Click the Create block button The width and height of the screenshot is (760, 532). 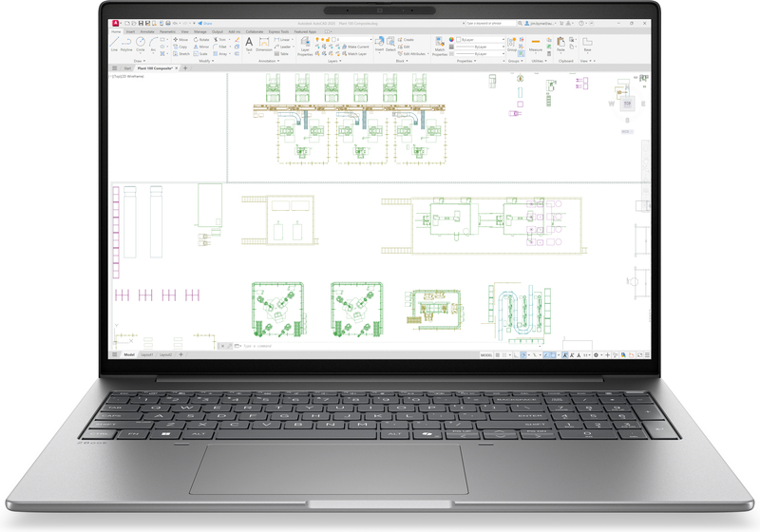(x=406, y=40)
